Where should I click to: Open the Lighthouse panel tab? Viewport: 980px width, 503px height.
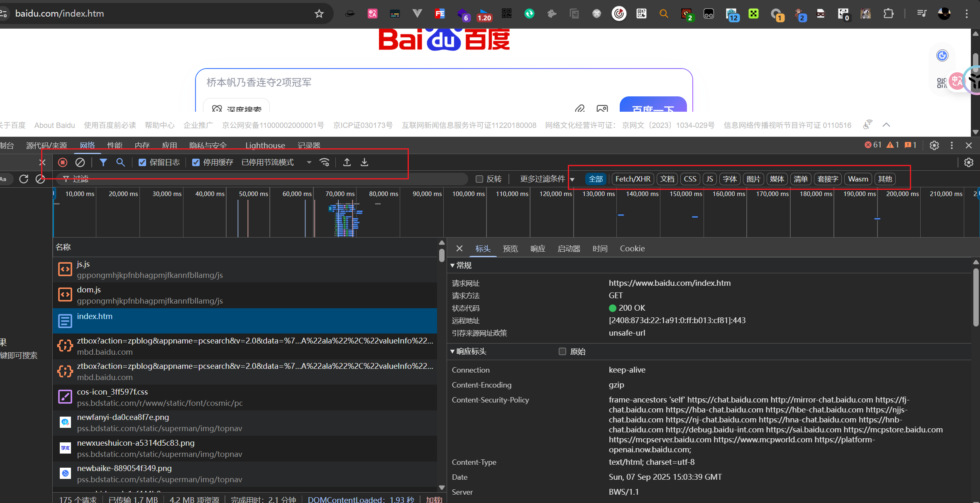click(265, 145)
